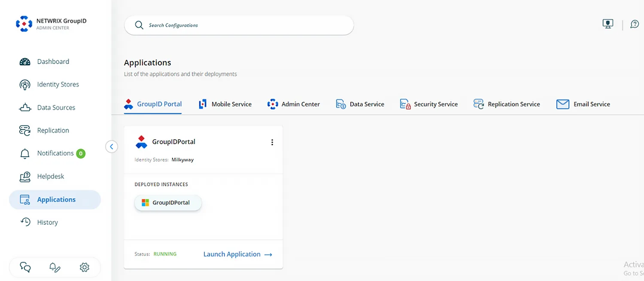644x281 pixels.
Task: Click the green notifications count badge
Action: click(x=81, y=154)
